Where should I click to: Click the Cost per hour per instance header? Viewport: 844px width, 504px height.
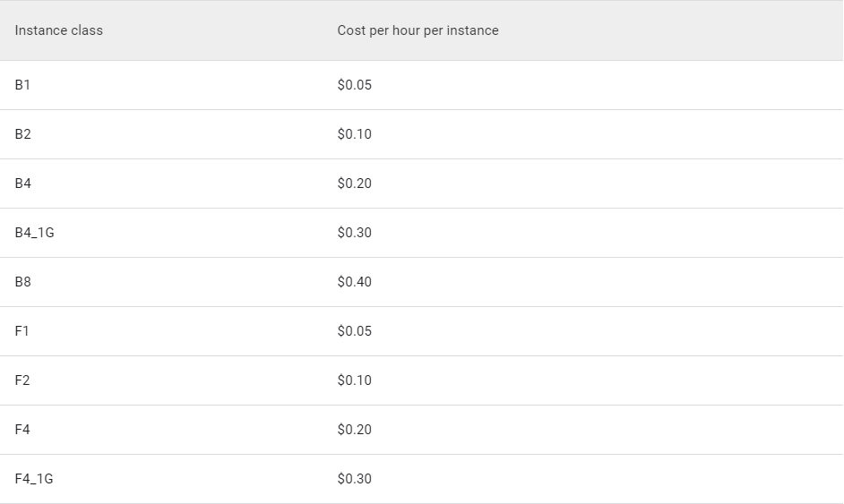tap(418, 30)
